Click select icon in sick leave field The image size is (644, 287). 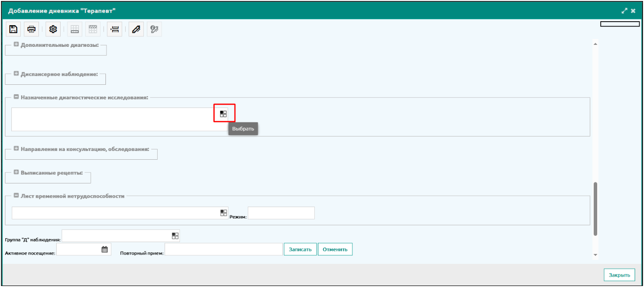(224, 213)
